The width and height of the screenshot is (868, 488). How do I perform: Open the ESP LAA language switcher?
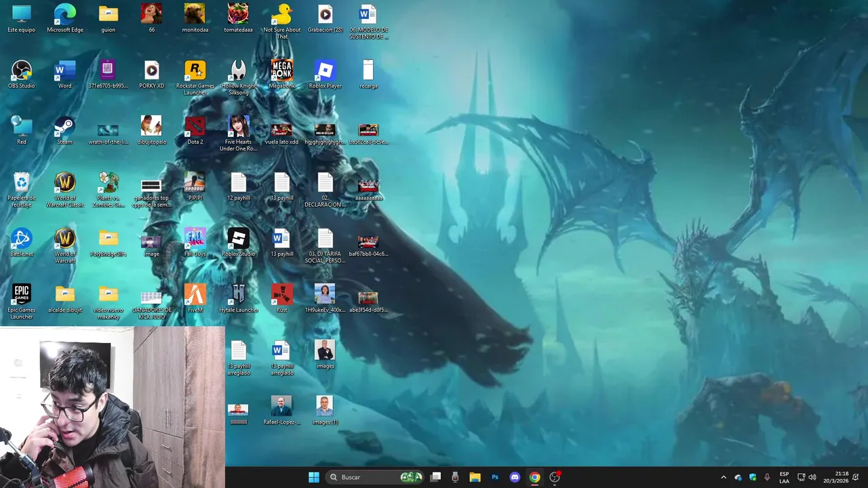[x=784, y=477]
